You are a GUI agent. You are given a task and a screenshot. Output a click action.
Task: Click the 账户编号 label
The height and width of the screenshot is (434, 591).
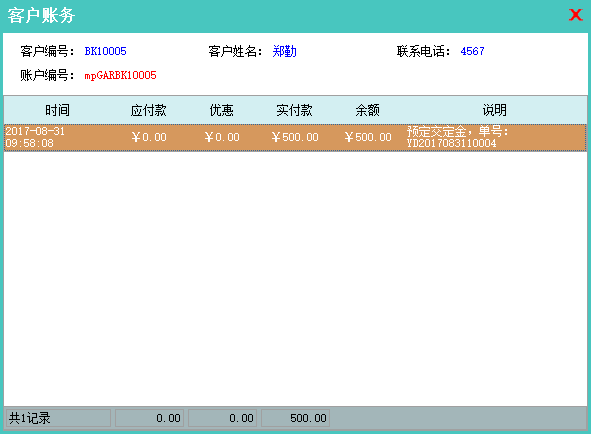pyautogui.click(x=47, y=75)
